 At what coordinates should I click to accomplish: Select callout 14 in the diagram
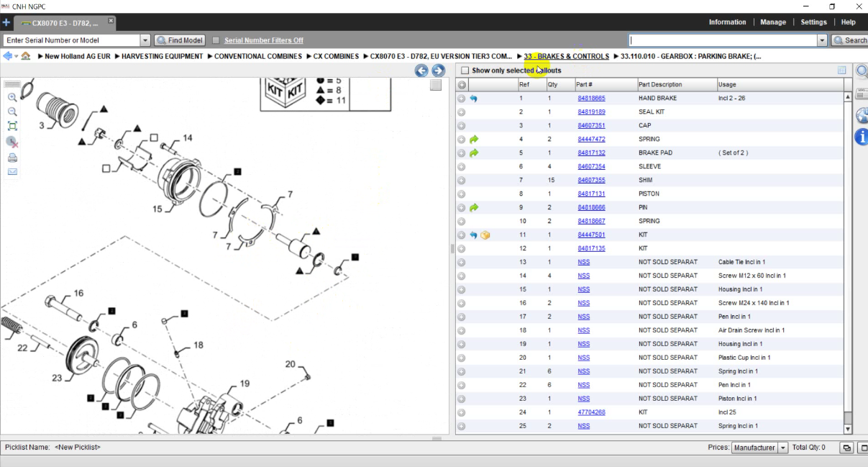coord(187,138)
